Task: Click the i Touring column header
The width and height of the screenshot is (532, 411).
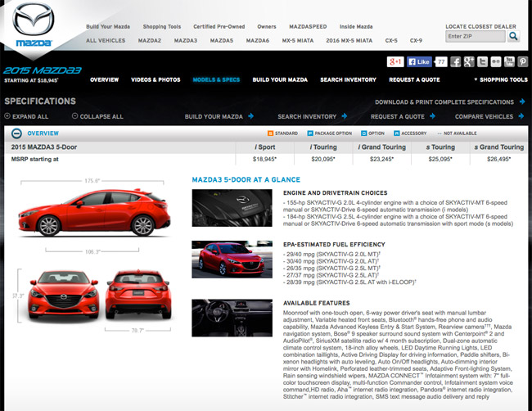Action: pos(323,147)
